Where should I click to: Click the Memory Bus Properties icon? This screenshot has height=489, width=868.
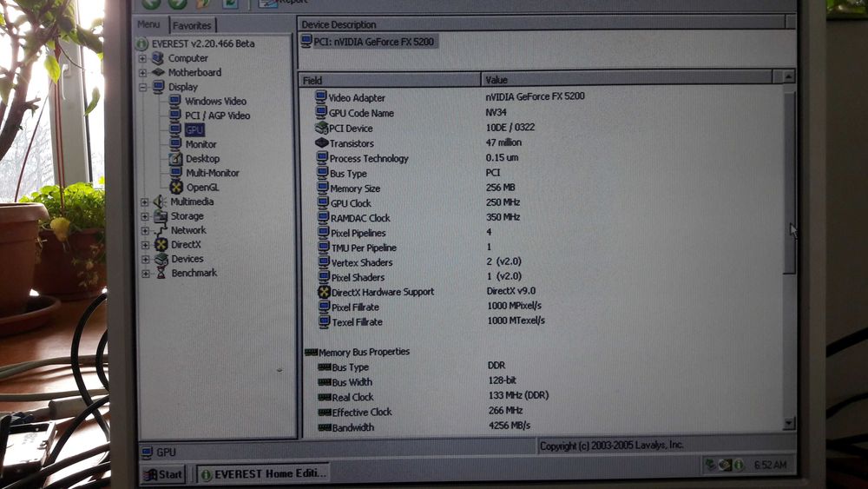pyautogui.click(x=311, y=353)
